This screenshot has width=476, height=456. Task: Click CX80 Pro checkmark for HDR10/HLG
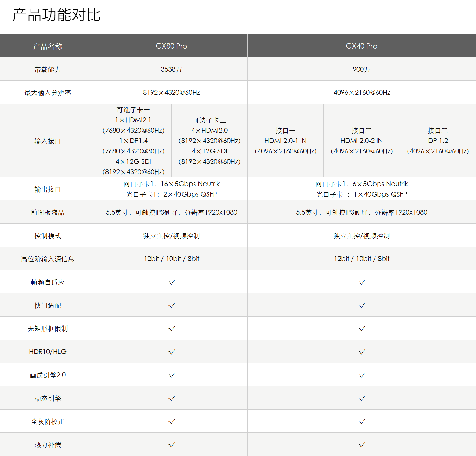tap(172, 352)
